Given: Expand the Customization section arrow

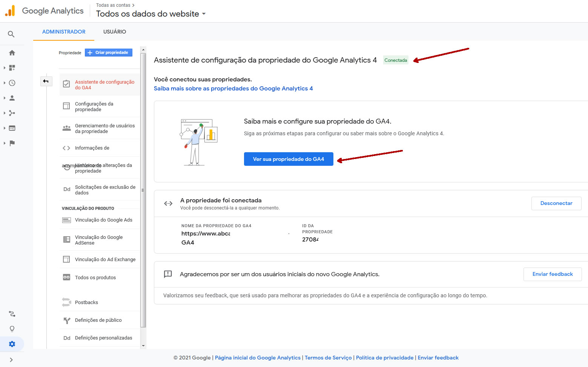Looking at the screenshot, I should [5, 68].
